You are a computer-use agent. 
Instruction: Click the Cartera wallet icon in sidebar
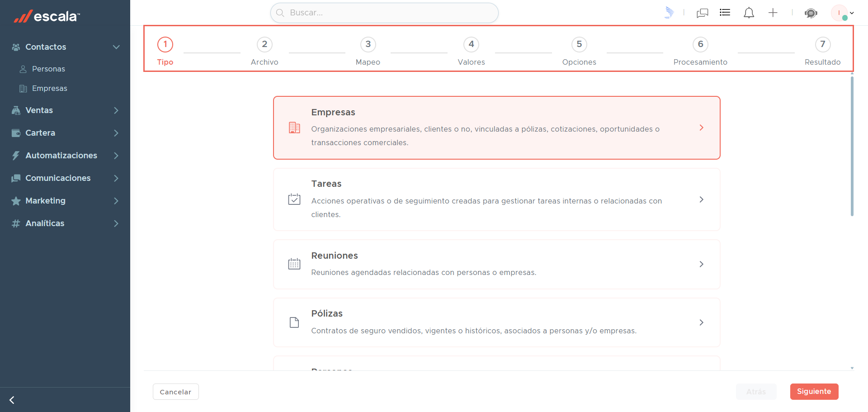(x=16, y=133)
